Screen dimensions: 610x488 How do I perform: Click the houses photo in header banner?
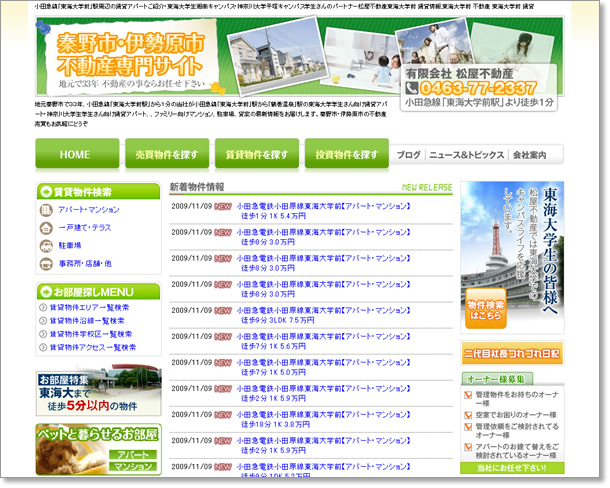tap(277, 56)
